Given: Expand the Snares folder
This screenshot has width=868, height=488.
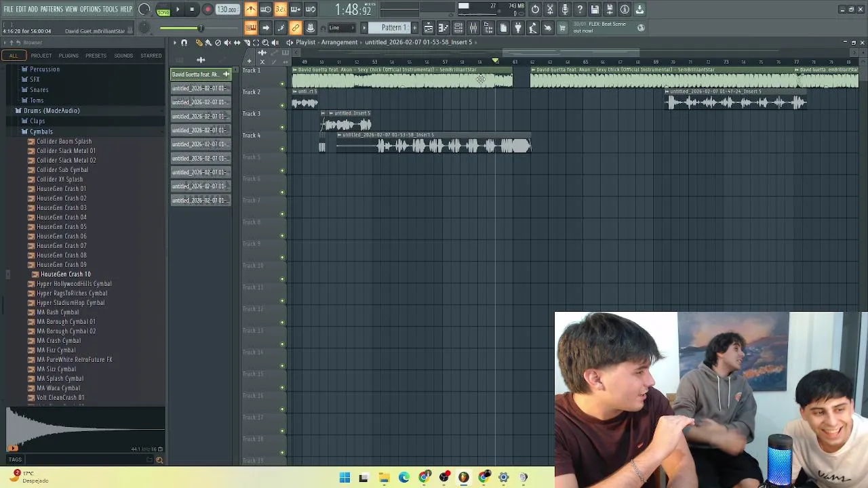Looking at the screenshot, I should tap(39, 90).
